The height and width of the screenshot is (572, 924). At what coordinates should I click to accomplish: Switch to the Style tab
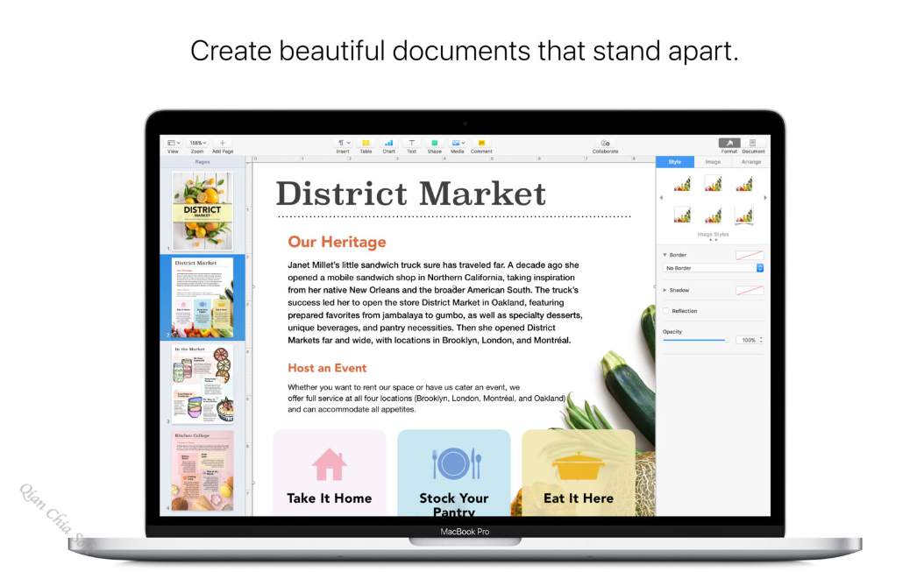coord(675,161)
